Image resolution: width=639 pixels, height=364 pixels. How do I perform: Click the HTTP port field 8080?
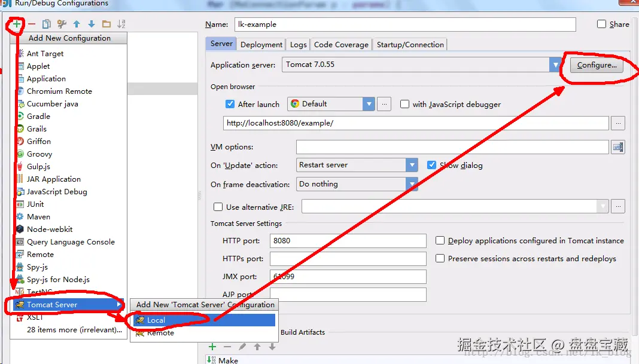click(x=348, y=241)
